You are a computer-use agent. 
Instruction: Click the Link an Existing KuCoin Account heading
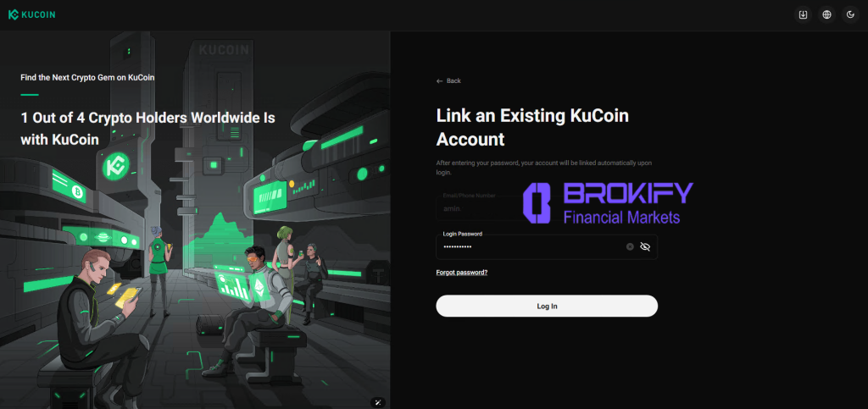coord(532,127)
